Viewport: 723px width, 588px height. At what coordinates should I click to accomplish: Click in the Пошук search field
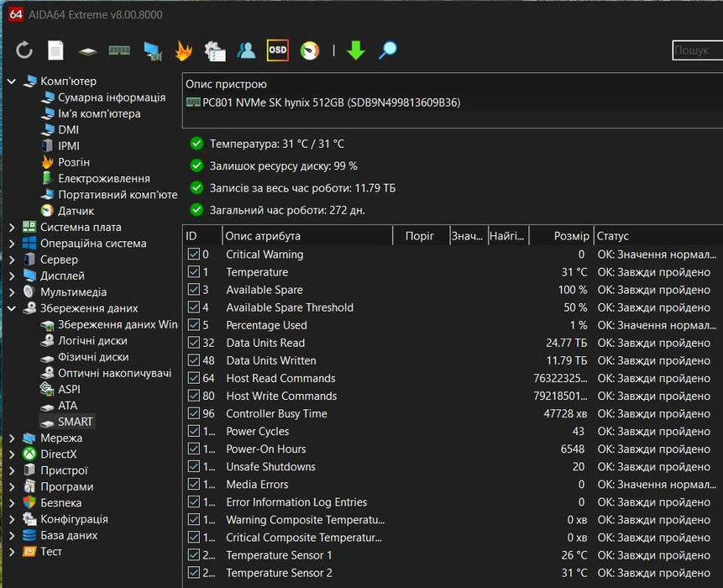tap(697, 50)
